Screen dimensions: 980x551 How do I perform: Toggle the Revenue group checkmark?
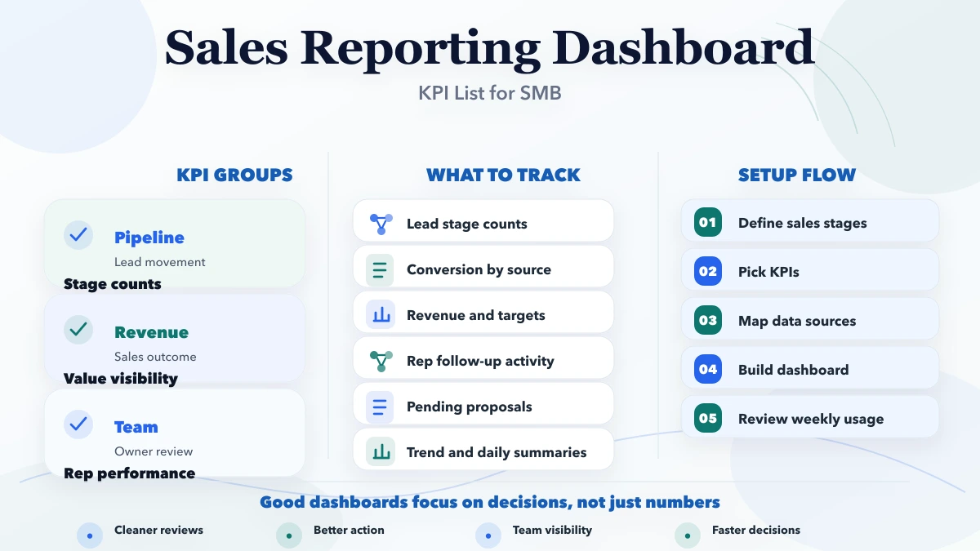coord(78,330)
